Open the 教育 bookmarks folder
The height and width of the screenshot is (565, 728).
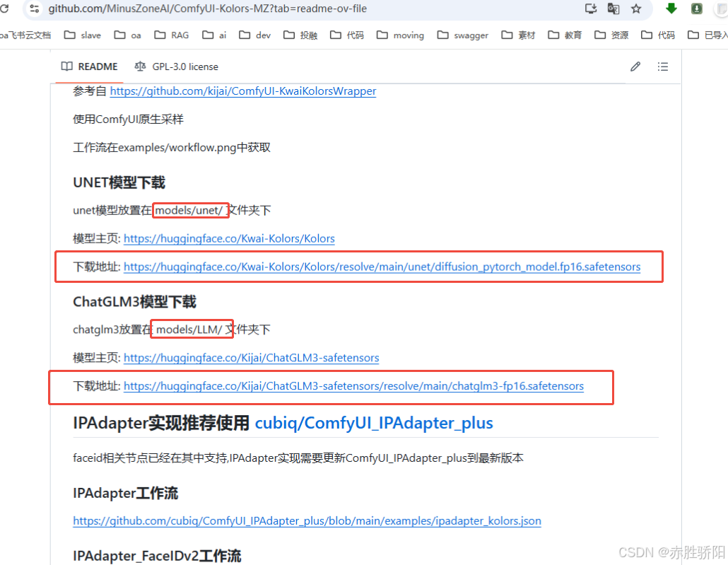[x=565, y=35]
